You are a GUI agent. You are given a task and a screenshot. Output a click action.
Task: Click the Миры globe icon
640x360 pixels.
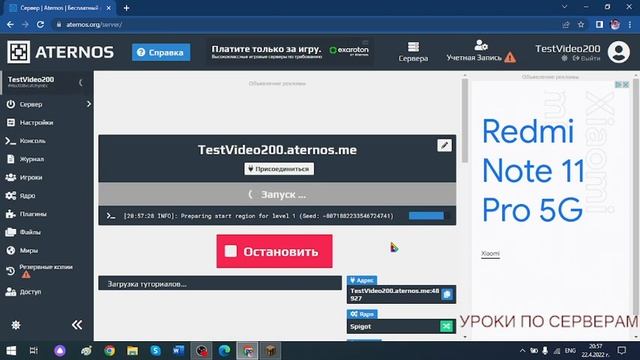tap(11, 250)
